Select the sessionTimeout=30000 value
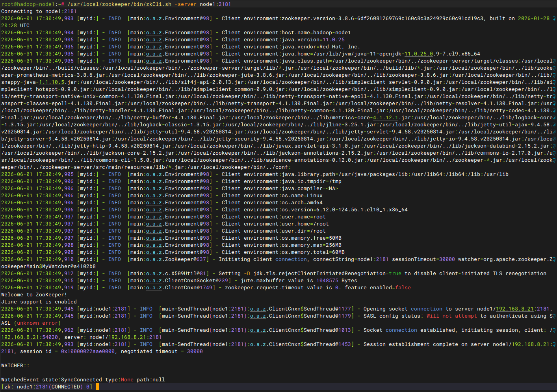The image size is (557, 392). pyautogui.click(x=423, y=259)
